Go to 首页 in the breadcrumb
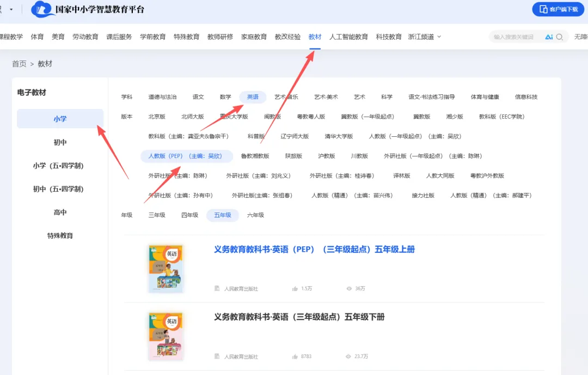Viewport: 588px width, 375px height. pyautogui.click(x=19, y=64)
